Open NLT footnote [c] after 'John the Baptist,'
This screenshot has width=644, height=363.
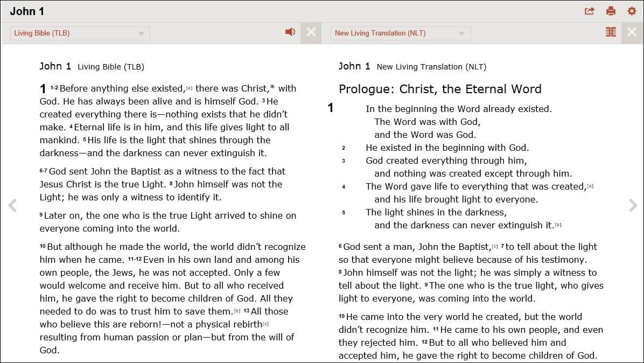(495, 246)
